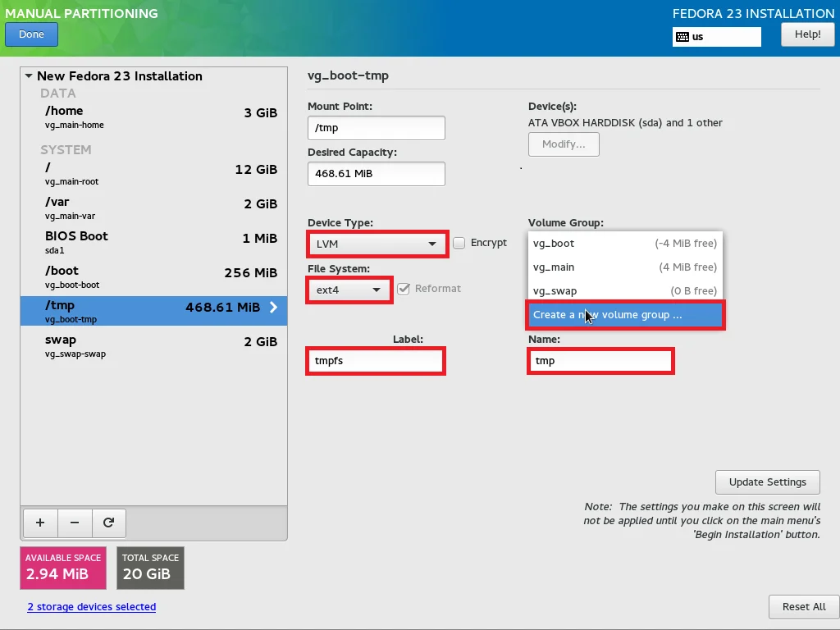Click the ATA VBOX HARDDISK device text

pos(625,123)
